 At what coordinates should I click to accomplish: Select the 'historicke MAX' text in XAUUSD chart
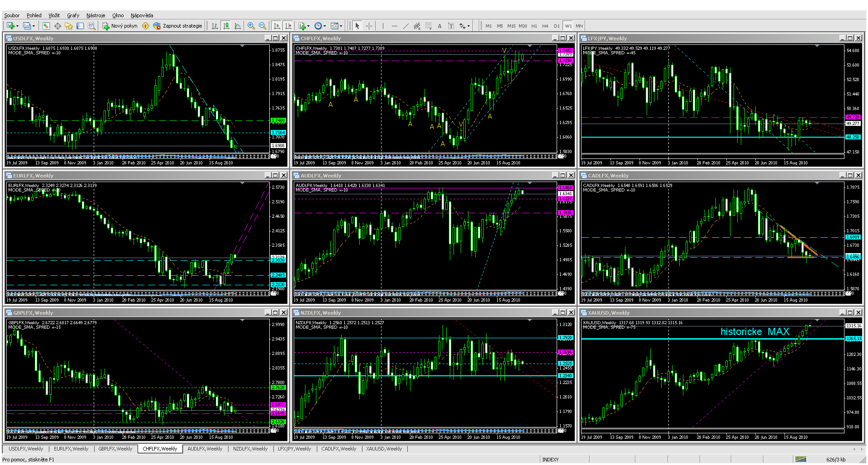pos(755,331)
